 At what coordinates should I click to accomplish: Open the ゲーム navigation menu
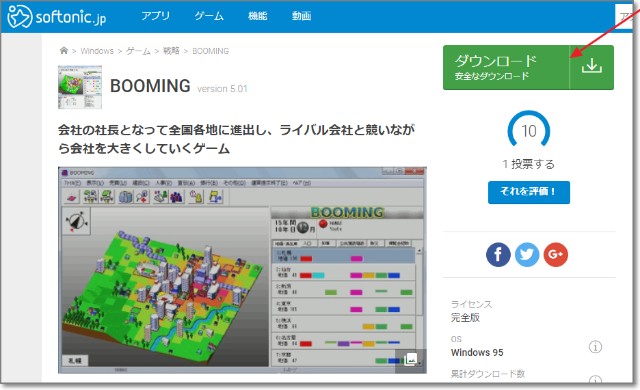pyautogui.click(x=209, y=16)
